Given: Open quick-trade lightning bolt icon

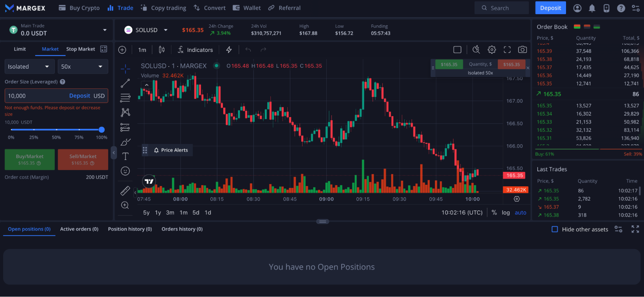Looking at the screenshot, I should [229, 50].
